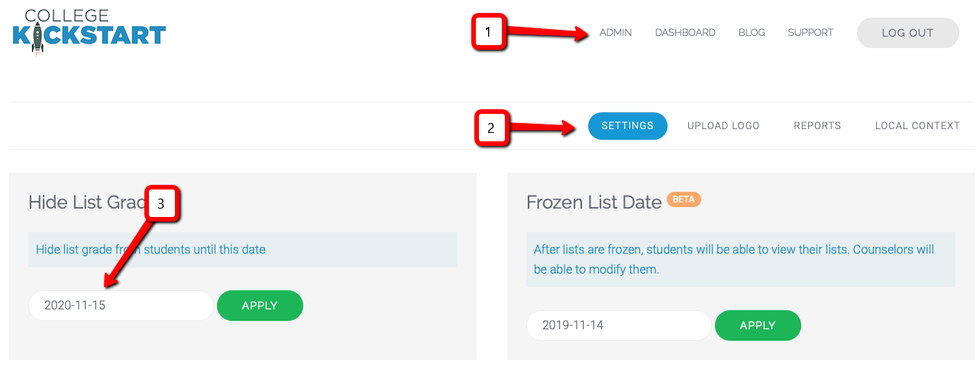980x382 pixels.
Task: Click the orange BETA badge
Action: (x=684, y=199)
